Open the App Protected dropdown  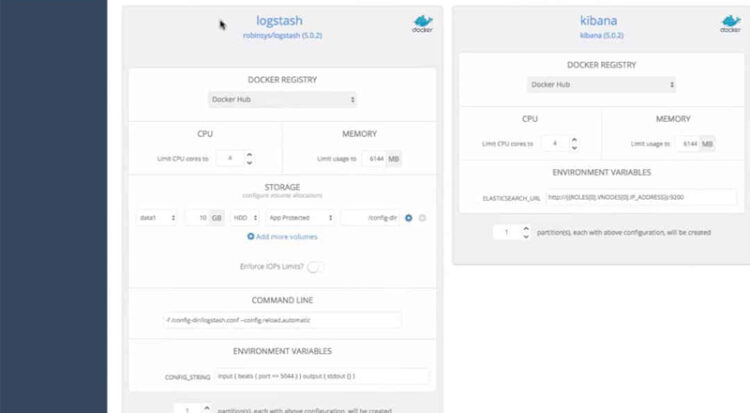click(300, 218)
